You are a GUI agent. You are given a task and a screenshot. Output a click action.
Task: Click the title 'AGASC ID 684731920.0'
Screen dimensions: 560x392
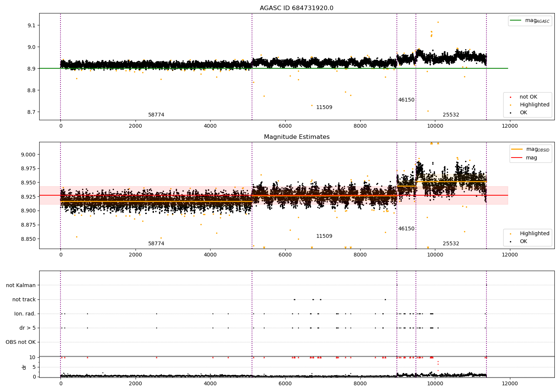(296, 8)
